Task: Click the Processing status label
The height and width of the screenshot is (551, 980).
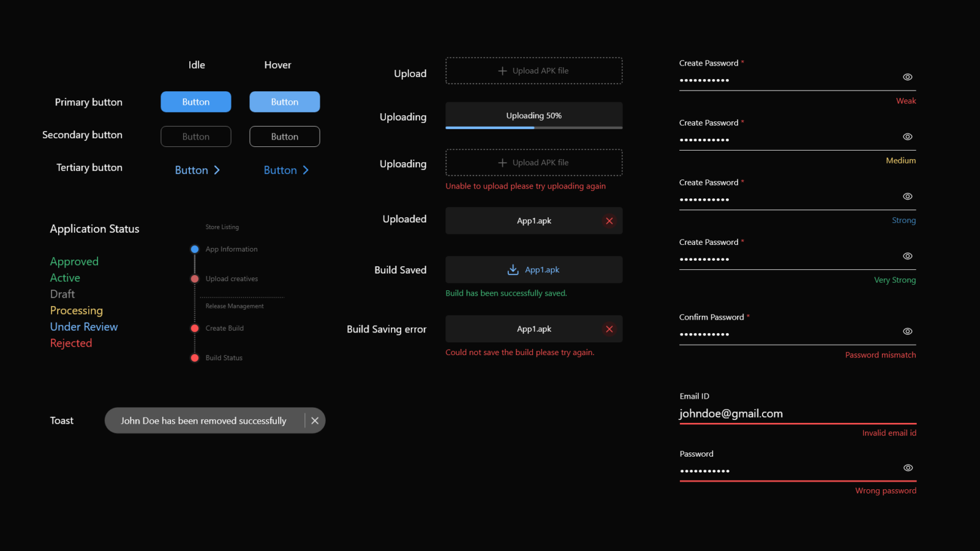Action: point(77,310)
